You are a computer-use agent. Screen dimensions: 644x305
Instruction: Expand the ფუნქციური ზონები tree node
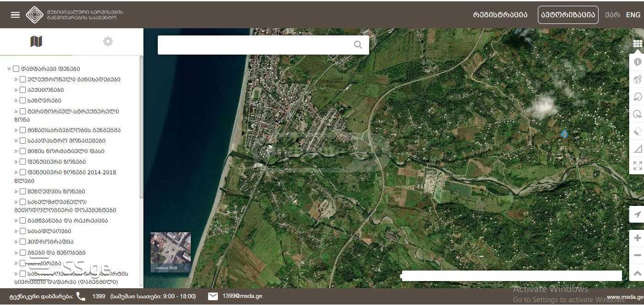16,162
